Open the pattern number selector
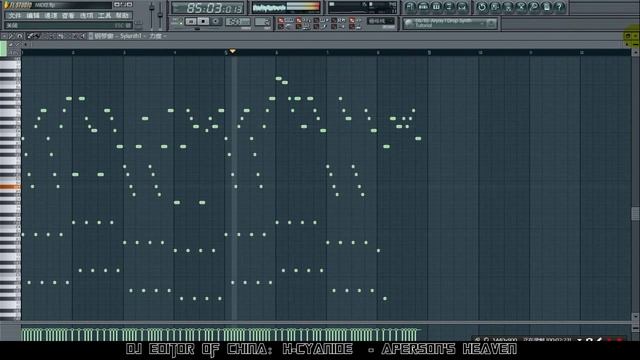The height and width of the screenshot is (360, 640). tap(262, 22)
